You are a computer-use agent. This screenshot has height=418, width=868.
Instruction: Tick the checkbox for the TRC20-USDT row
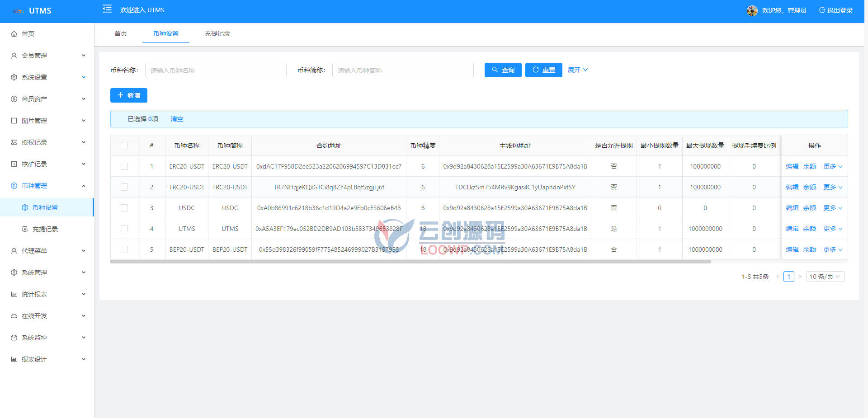coord(124,187)
